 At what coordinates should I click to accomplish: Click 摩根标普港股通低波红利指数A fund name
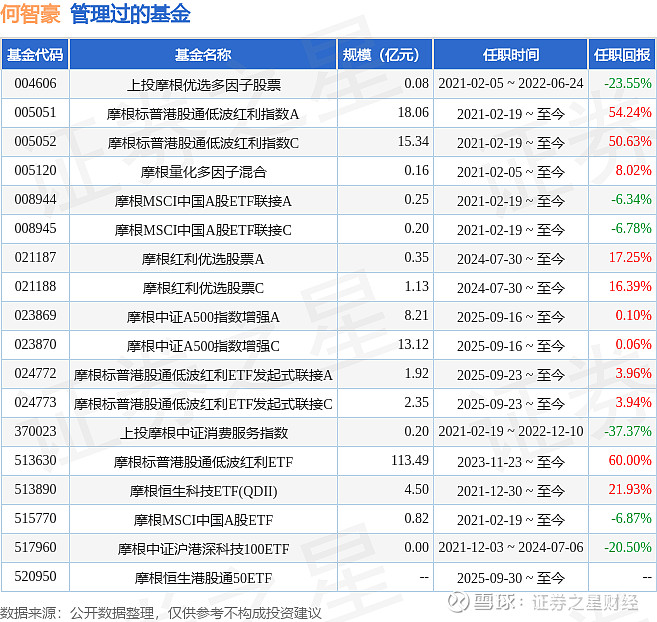coord(203,114)
